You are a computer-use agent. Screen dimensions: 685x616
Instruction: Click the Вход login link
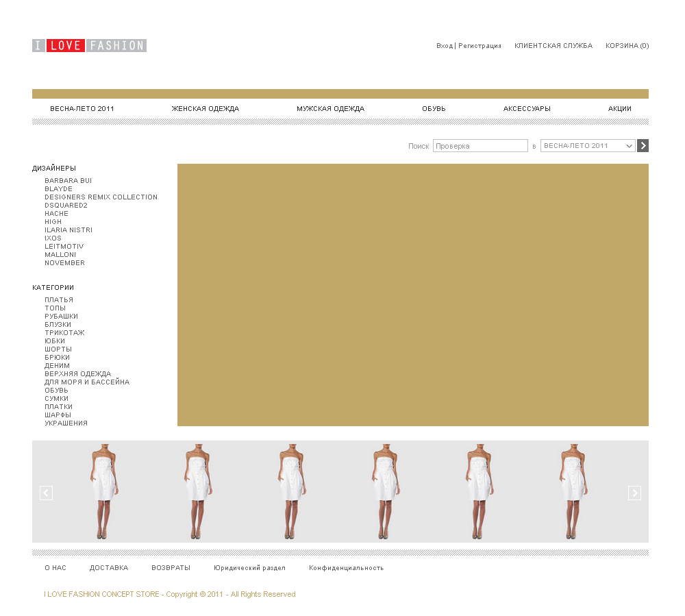point(444,46)
